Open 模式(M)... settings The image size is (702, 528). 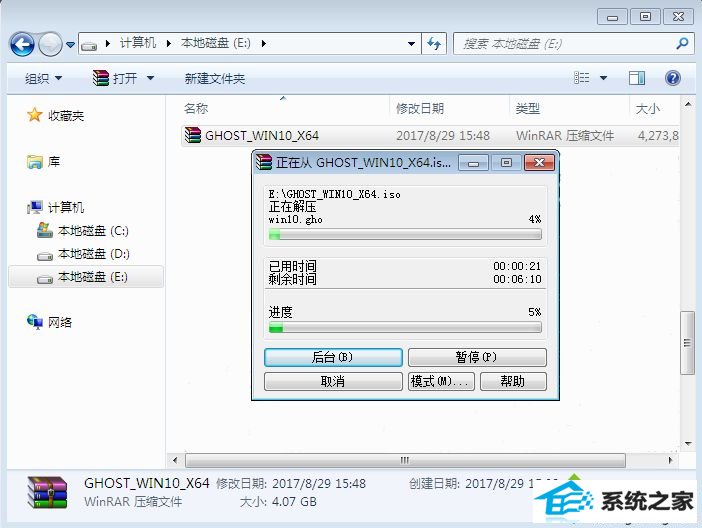tap(441, 381)
